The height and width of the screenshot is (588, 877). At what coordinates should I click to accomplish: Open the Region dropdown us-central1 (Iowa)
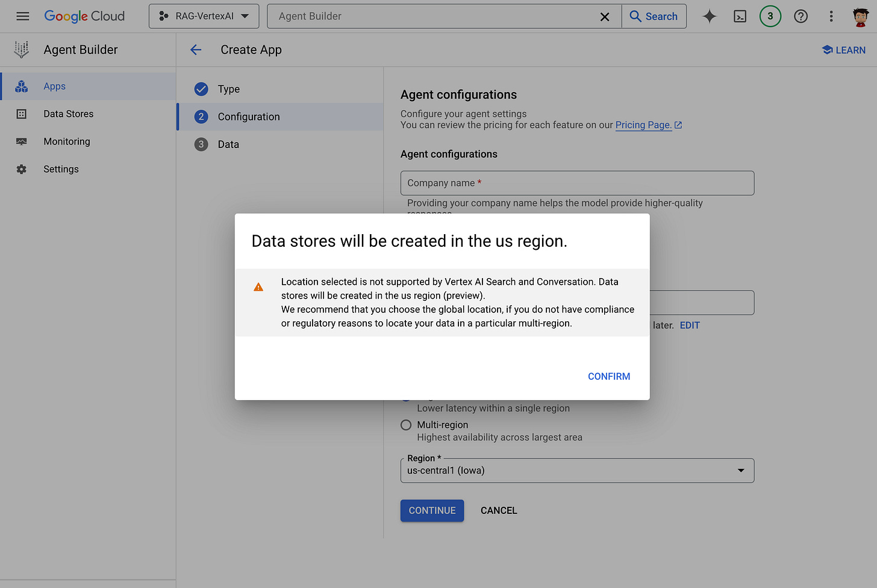(x=577, y=471)
